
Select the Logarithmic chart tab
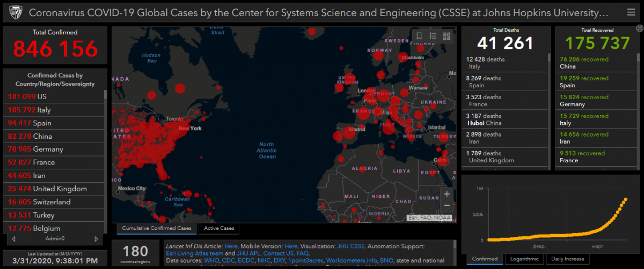[525, 259]
